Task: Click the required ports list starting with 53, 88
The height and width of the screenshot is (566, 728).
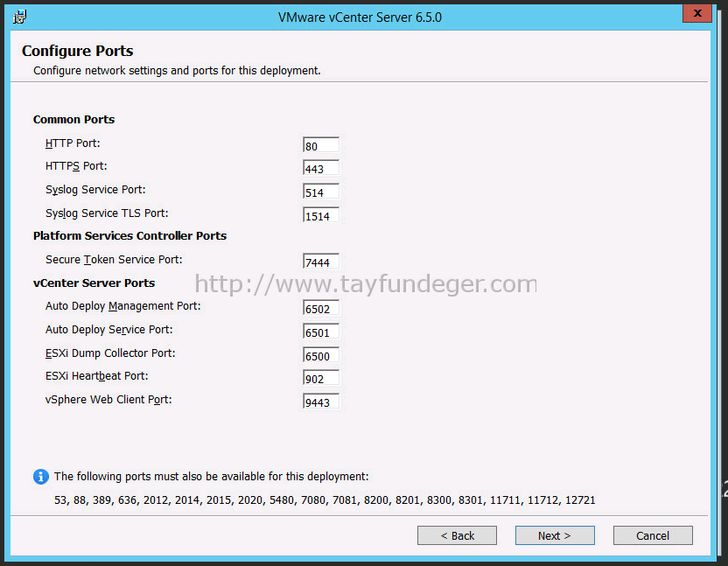Action: [x=325, y=500]
